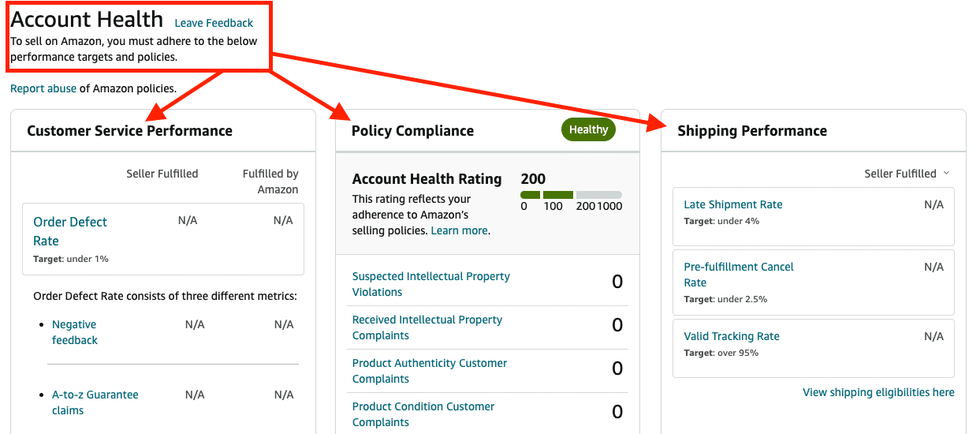Image resolution: width=980 pixels, height=434 pixels.
Task: Open the Late Shipment Rate metric
Action: [x=733, y=204]
